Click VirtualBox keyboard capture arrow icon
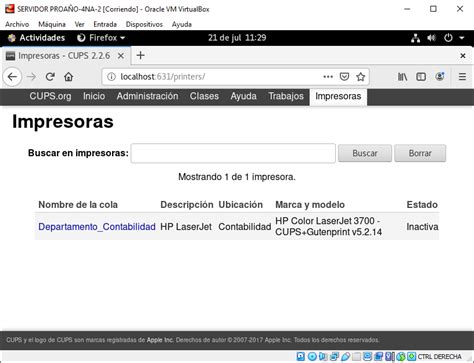 412,357
